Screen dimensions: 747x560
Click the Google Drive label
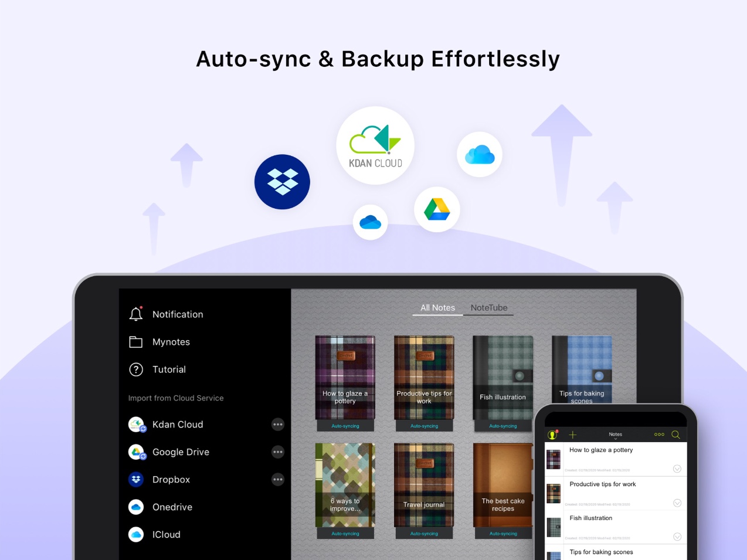(x=181, y=452)
